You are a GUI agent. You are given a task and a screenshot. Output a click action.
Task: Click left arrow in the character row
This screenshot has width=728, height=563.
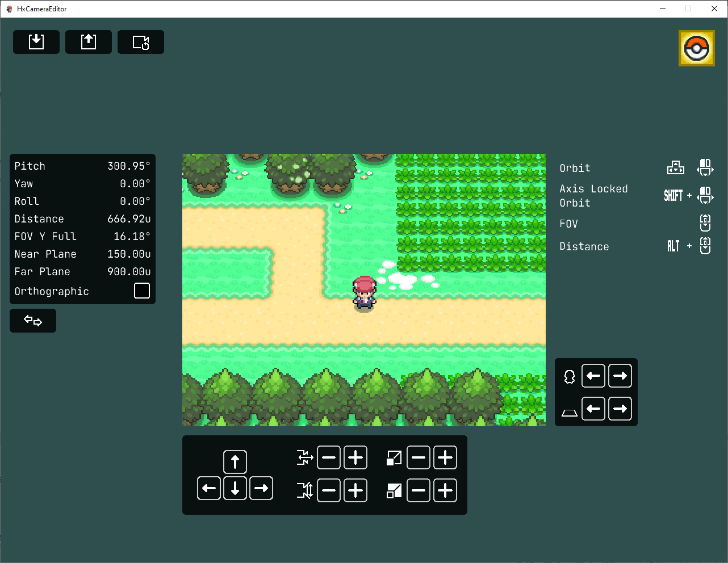coord(593,376)
